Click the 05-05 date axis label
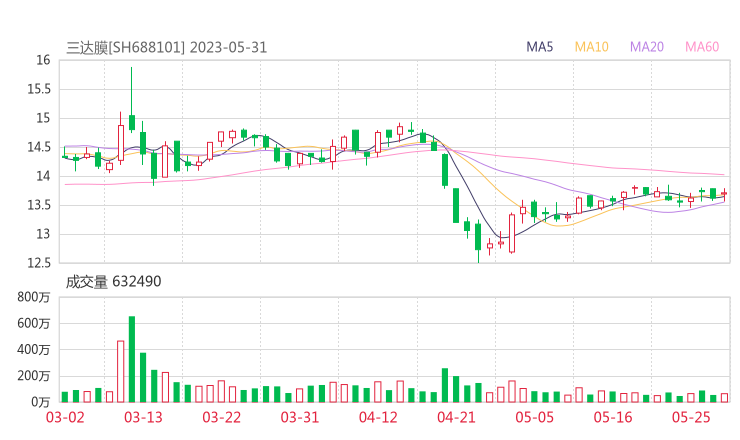740x440 pixels. (535, 417)
